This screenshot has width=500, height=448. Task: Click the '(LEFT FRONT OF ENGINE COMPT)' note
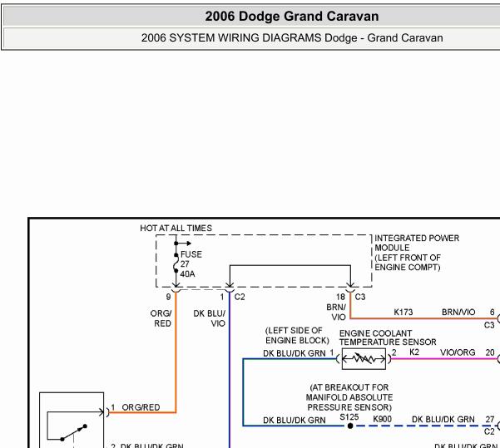point(407,263)
